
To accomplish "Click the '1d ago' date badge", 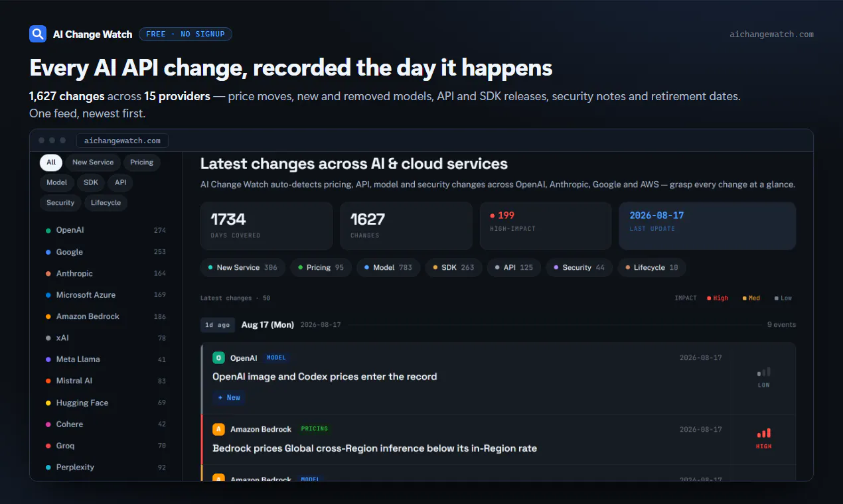I will tap(218, 325).
